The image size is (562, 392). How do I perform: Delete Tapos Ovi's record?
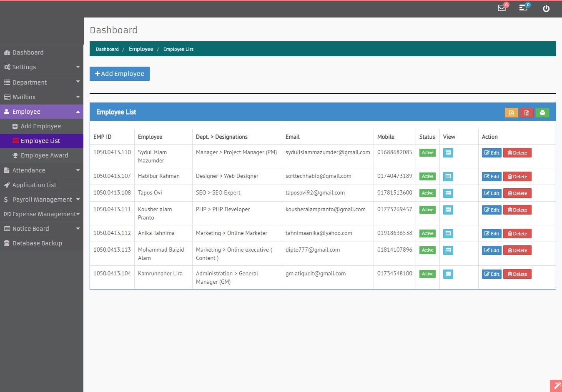click(517, 193)
